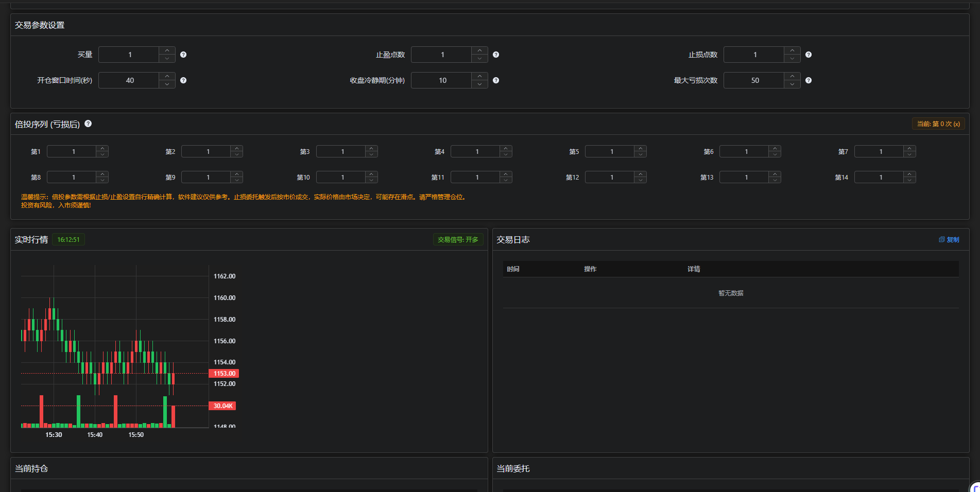Click the 收盘冷静期 input field

pos(442,80)
